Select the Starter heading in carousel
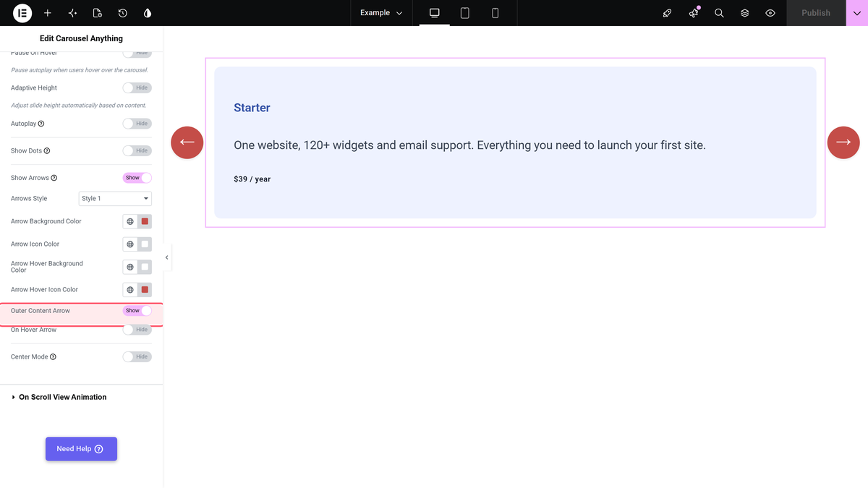 coord(252,108)
